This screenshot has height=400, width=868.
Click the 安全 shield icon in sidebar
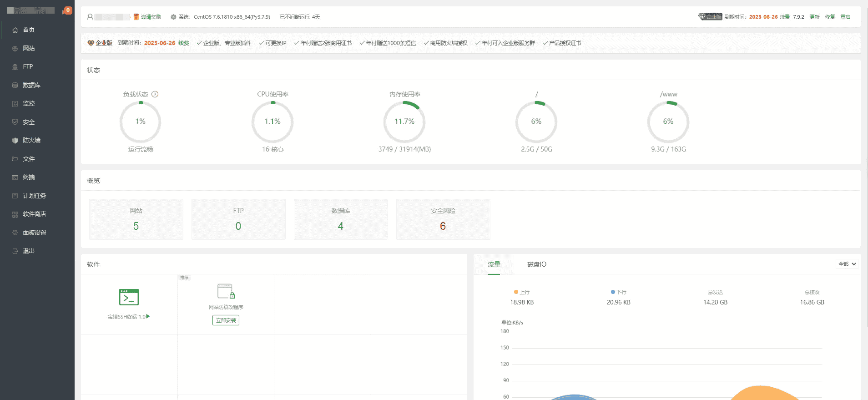tap(15, 122)
